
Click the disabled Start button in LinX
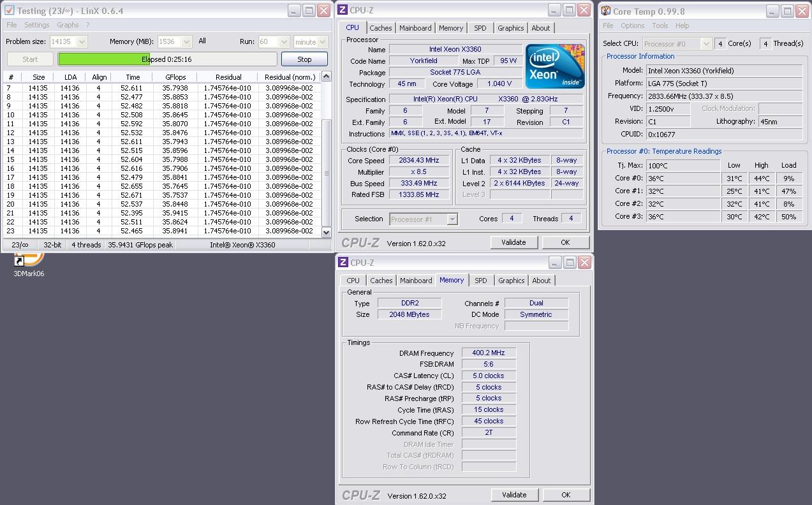[30, 59]
